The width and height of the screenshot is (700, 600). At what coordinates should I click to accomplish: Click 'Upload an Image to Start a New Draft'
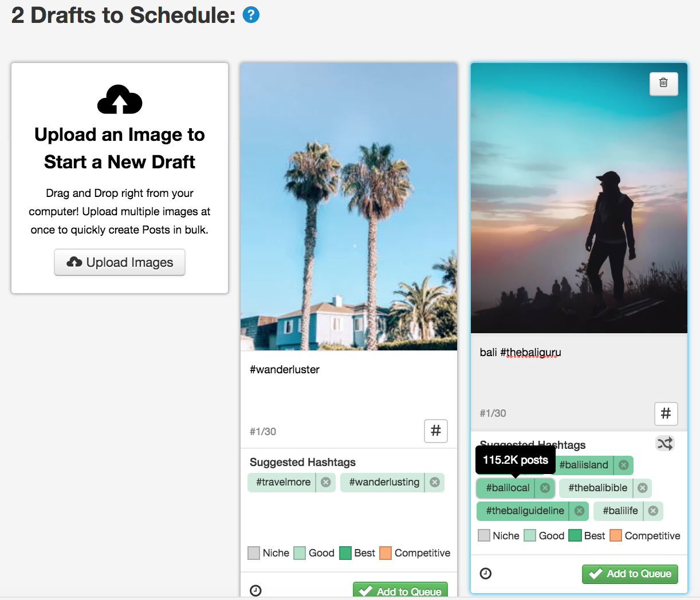tap(120, 148)
